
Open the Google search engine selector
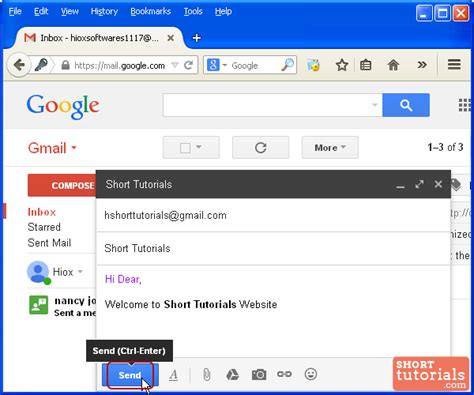[217, 65]
